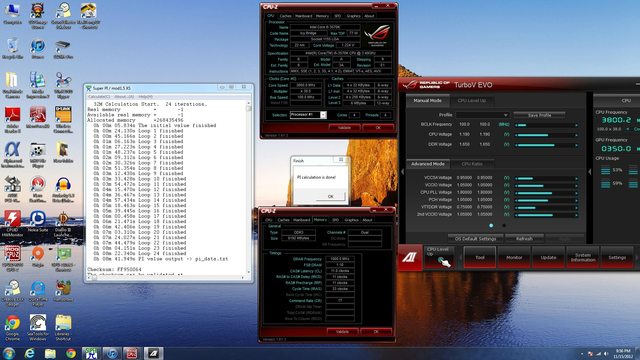Click the Refresh button in TurboV EVO
The image size is (640, 360).
[524, 238]
